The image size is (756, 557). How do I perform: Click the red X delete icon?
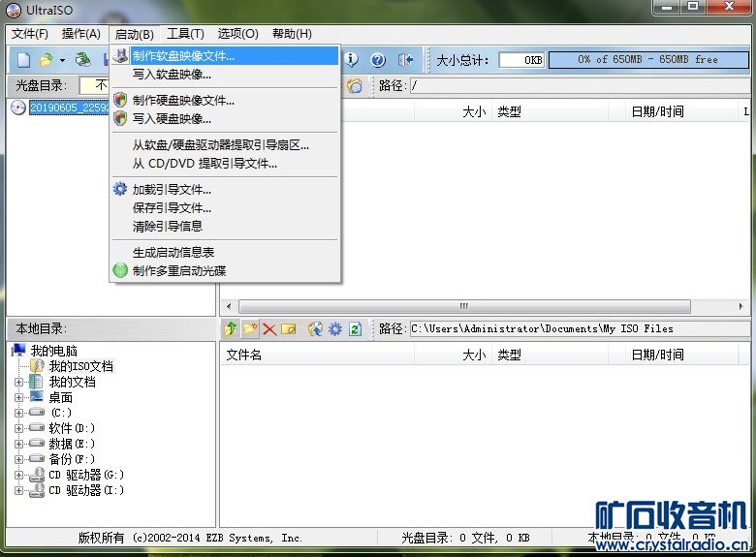click(269, 329)
